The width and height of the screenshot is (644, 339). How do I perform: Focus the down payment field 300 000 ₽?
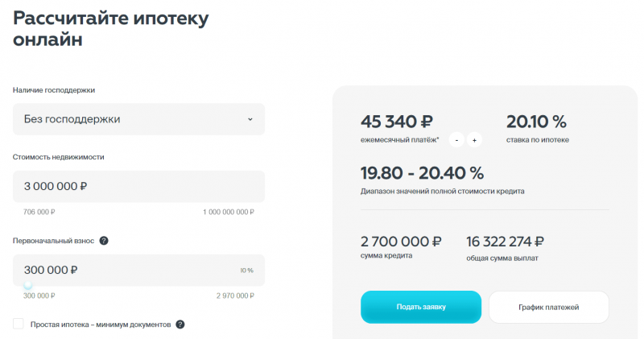pos(121,270)
